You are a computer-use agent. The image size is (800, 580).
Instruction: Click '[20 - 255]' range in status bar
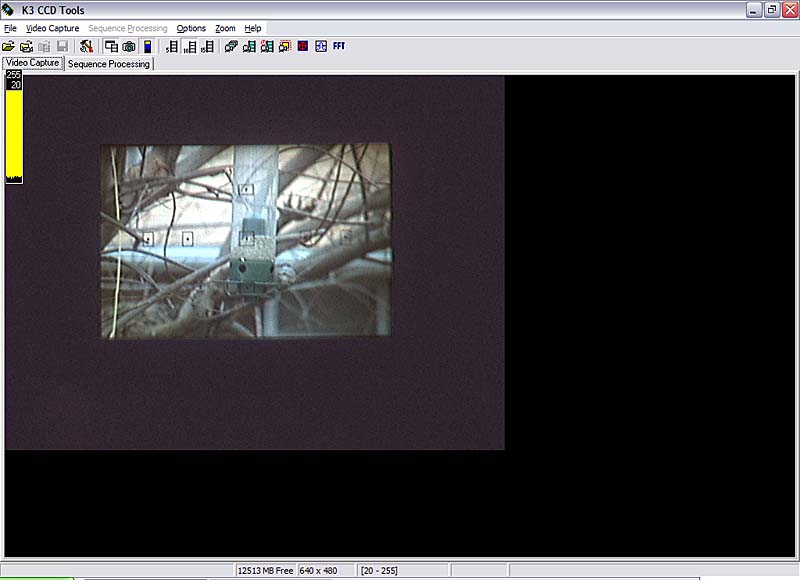pos(379,570)
